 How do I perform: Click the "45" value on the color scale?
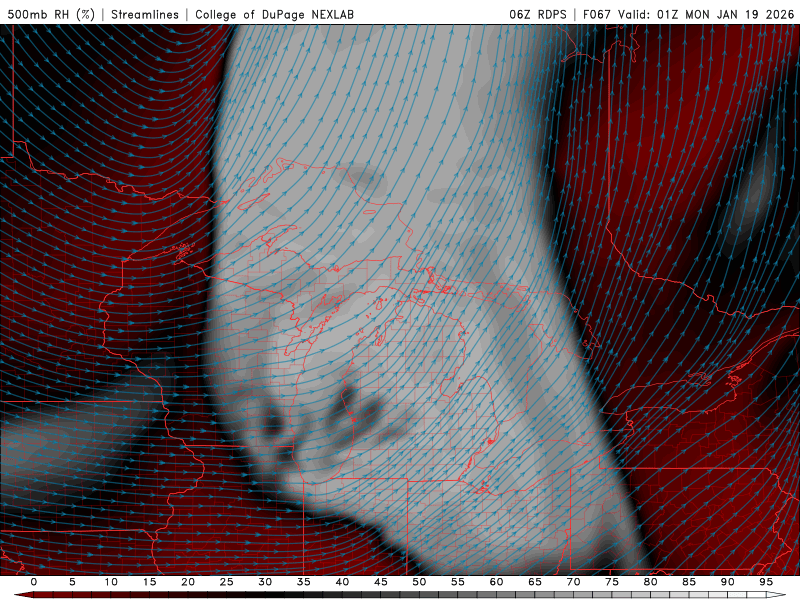click(x=381, y=582)
